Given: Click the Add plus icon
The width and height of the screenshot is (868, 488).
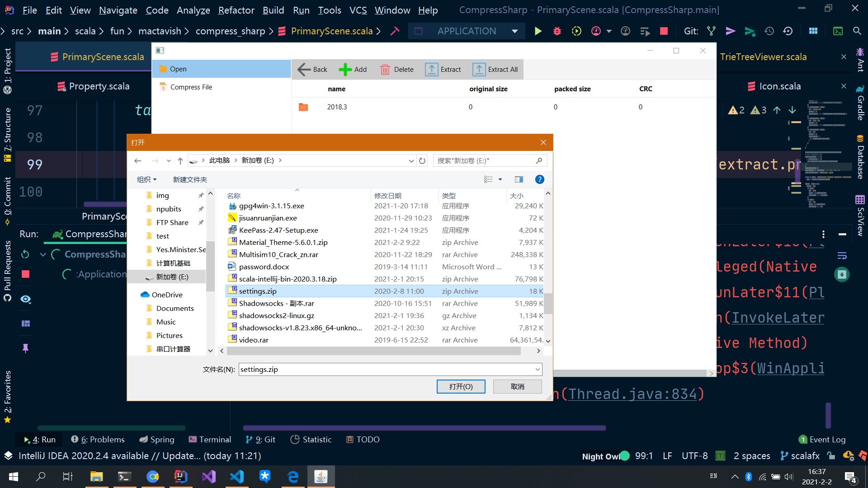Looking at the screenshot, I should pos(345,70).
